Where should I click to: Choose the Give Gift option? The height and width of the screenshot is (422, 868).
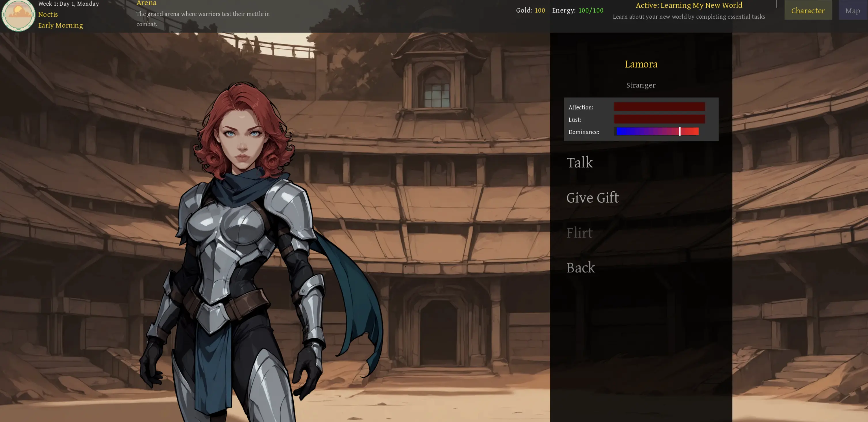click(592, 198)
